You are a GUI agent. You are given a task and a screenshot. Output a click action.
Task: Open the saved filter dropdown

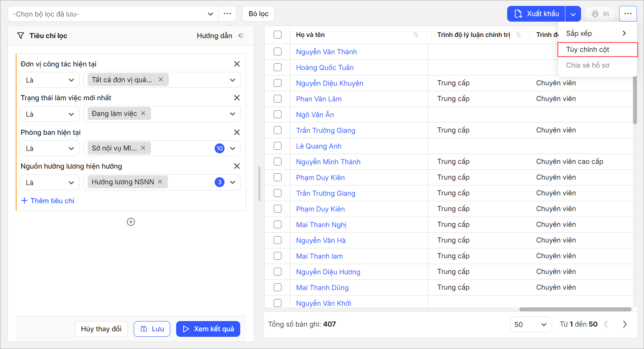(113, 14)
